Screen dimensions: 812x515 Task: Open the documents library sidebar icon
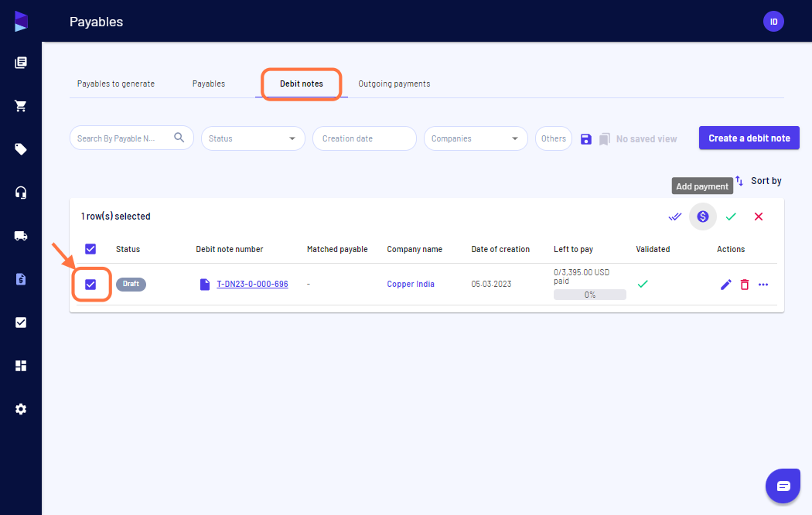coord(21,63)
